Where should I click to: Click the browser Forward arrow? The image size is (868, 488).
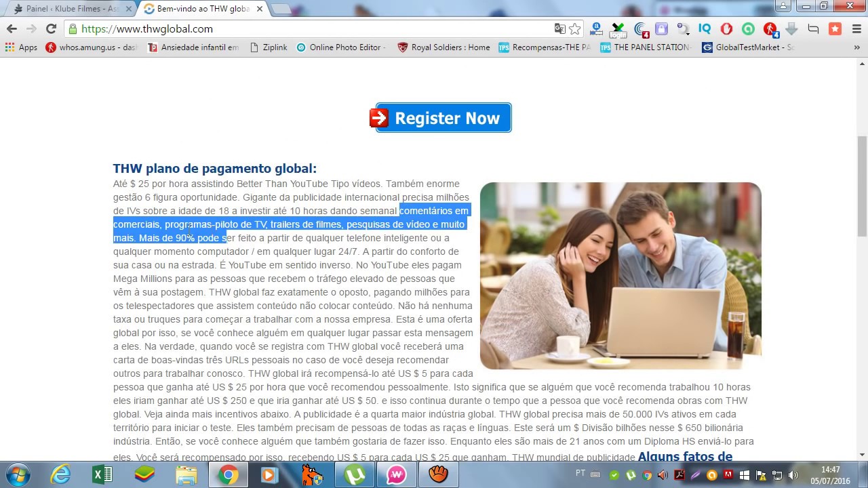click(31, 28)
